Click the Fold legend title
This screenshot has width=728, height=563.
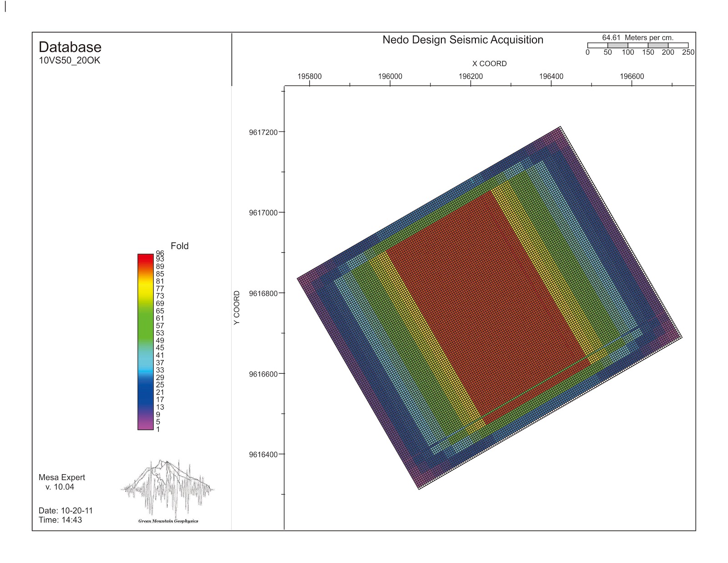(x=179, y=246)
